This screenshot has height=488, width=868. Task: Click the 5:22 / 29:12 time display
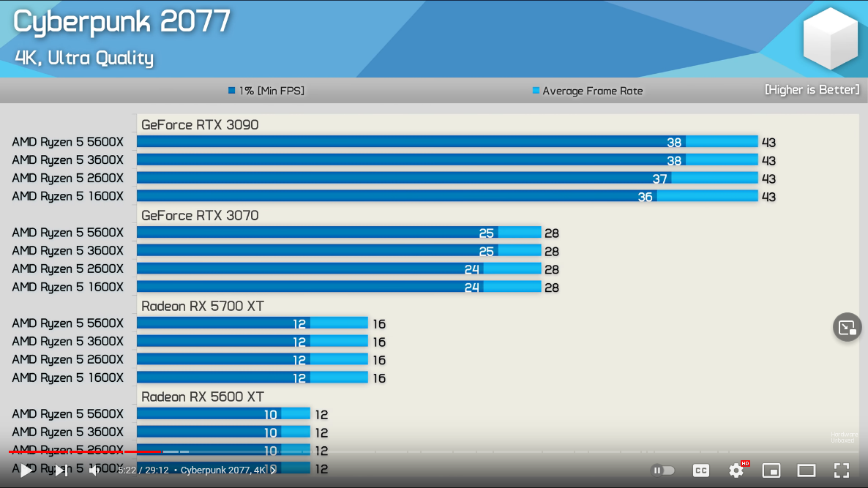143,470
